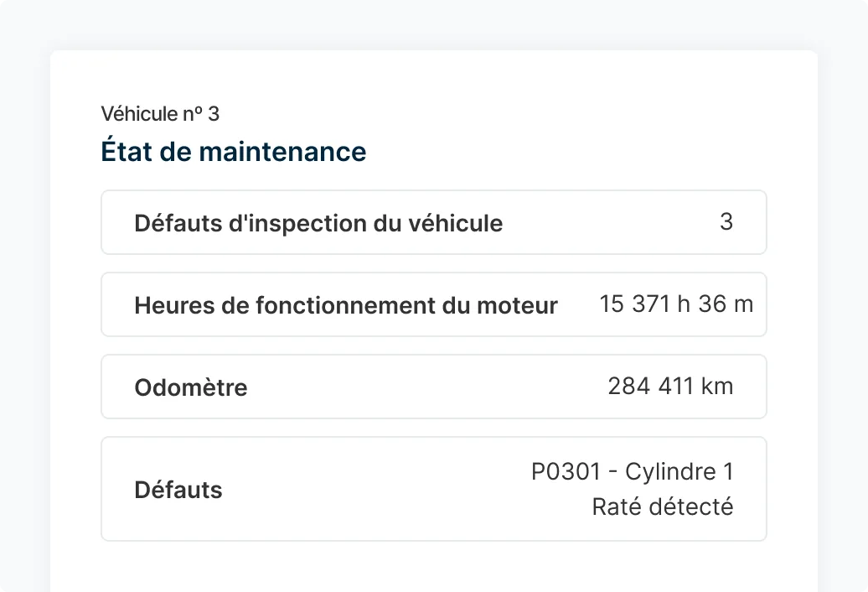Click the 'km' unit in odometer row
The width and height of the screenshot is (868, 592).
pyautogui.click(x=717, y=386)
